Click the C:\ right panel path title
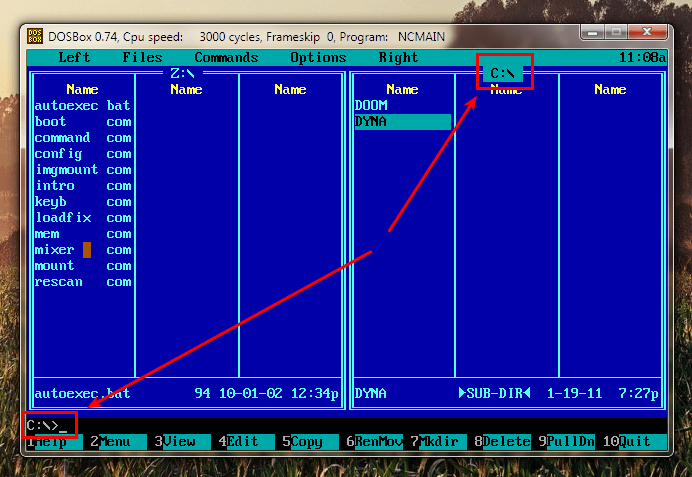 [x=503, y=73]
